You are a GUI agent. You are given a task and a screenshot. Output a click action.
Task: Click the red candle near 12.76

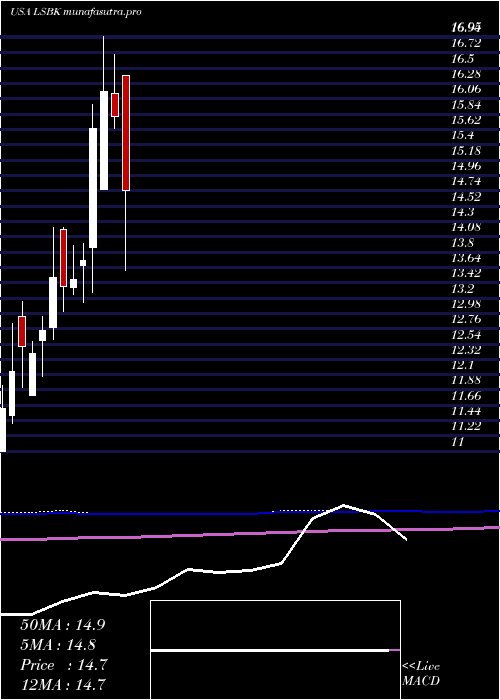22,331
